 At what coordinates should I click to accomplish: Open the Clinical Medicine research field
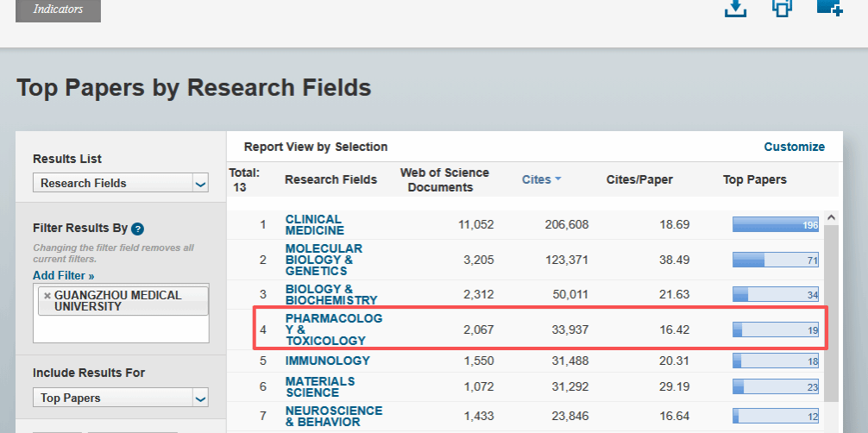(x=314, y=224)
